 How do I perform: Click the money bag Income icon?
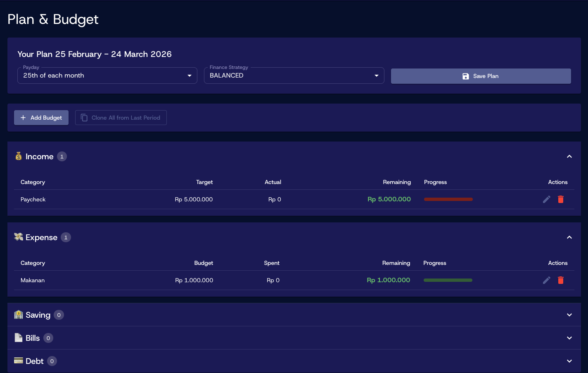coord(19,156)
